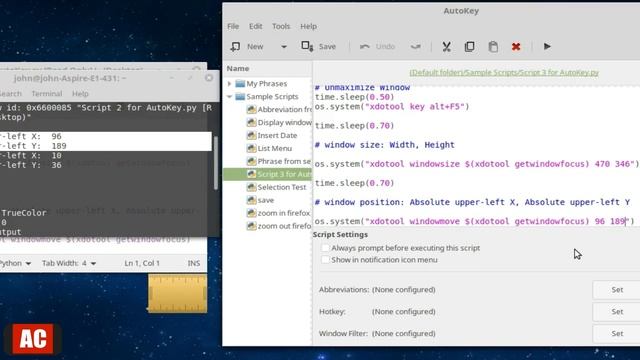Select the Display window script icon
640x360 pixels.
pyautogui.click(x=251, y=122)
